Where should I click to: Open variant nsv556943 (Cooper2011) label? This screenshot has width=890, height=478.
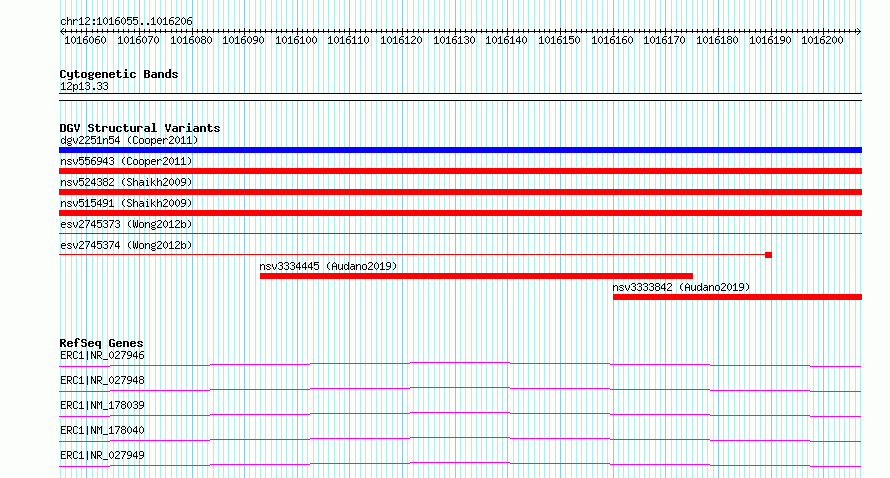tap(126, 161)
